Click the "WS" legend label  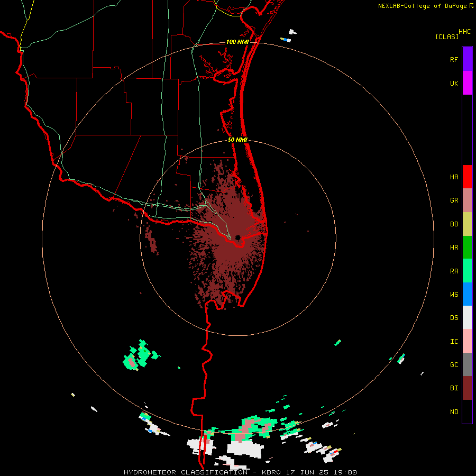[x=454, y=295]
